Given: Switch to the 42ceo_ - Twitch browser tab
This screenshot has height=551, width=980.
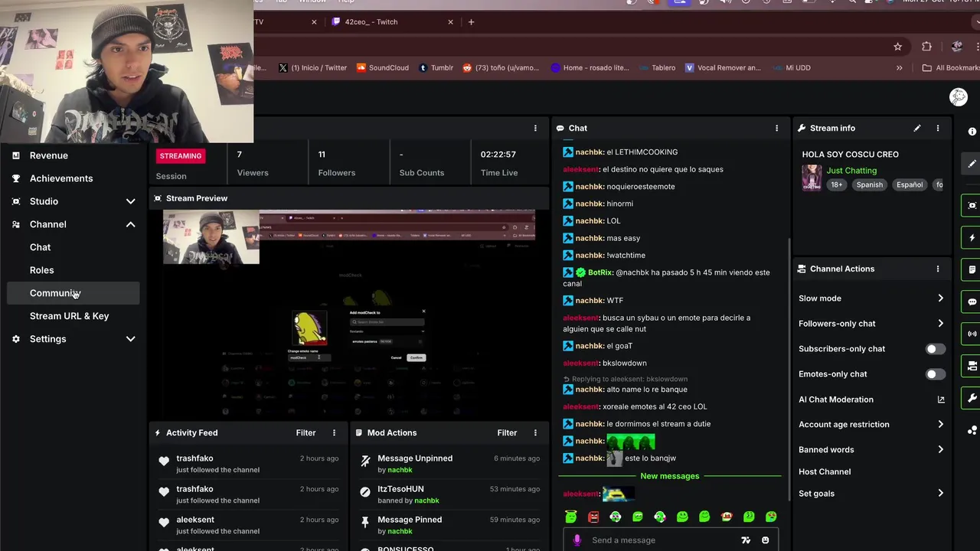Looking at the screenshot, I should [x=393, y=22].
